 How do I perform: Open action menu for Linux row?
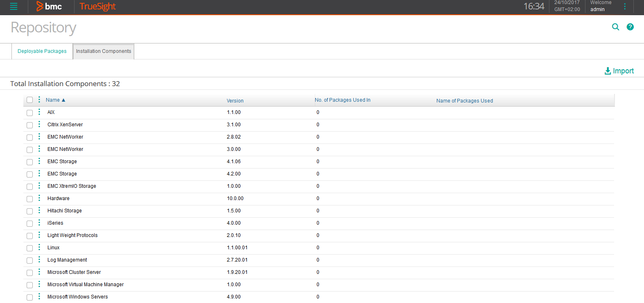tap(39, 247)
